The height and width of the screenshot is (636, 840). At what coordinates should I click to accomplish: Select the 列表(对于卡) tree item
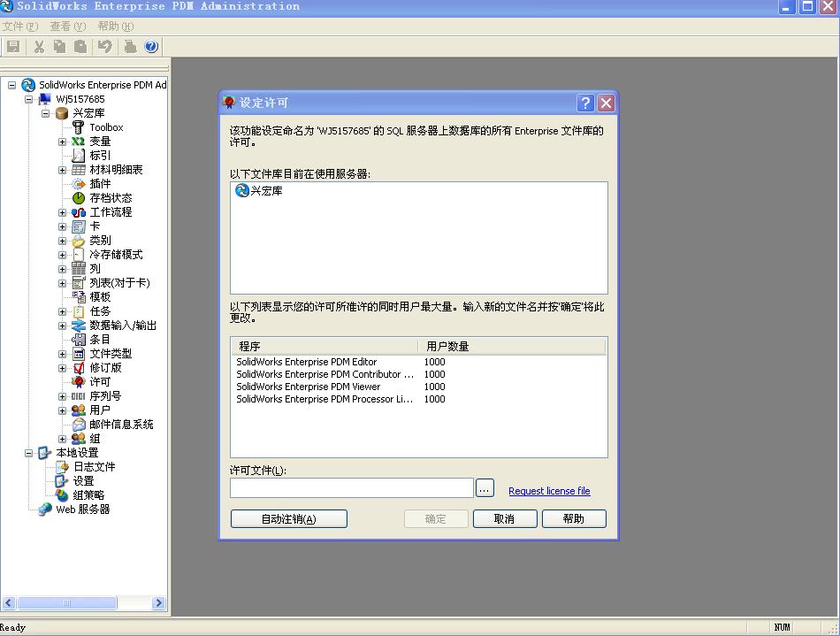(x=119, y=283)
